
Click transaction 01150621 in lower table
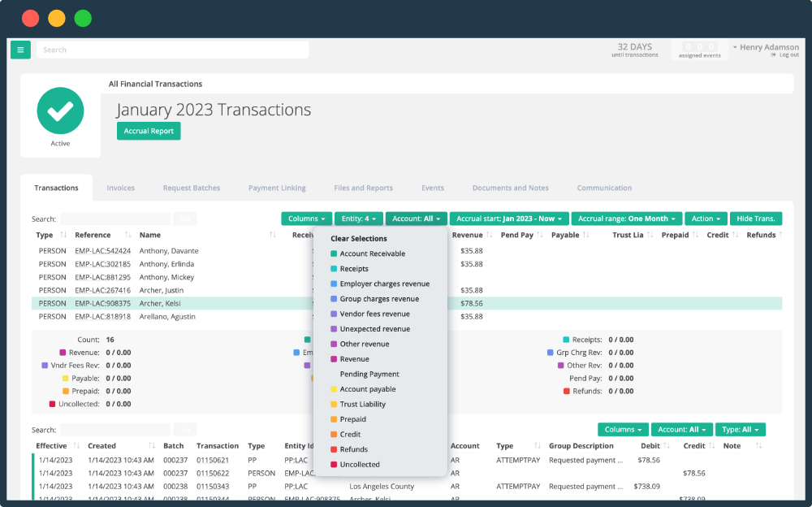click(212, 461)
